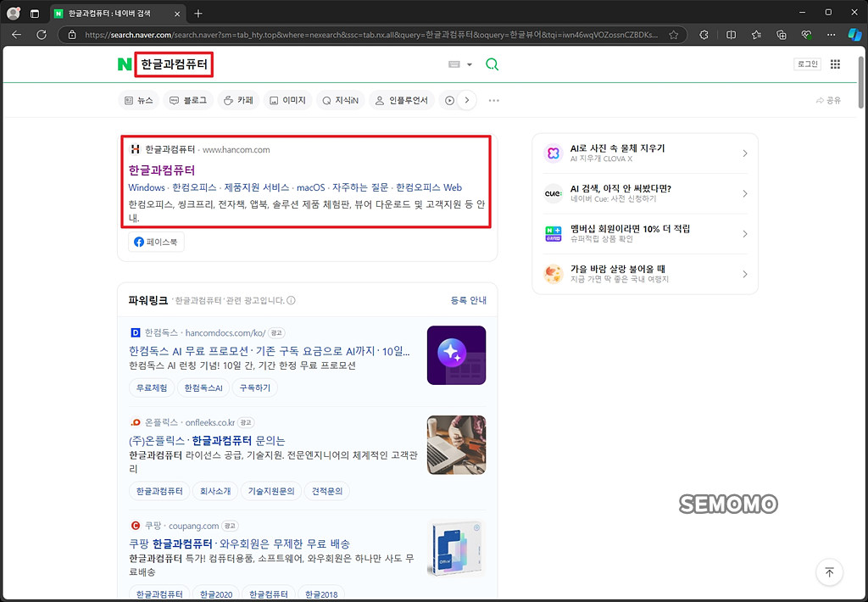Open the (주)온플릭스 ad title link
Viewport: 868px width, 602px height.
[207, 441]
